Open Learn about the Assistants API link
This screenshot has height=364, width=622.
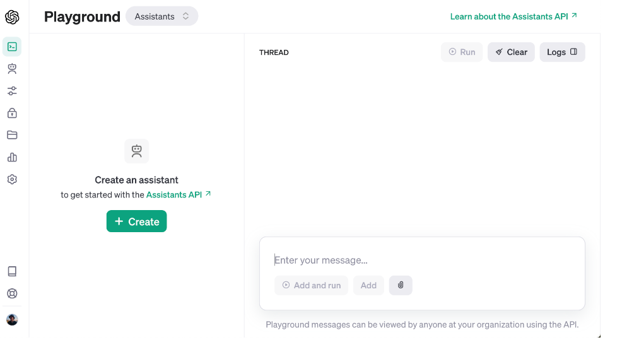[513, 16]
